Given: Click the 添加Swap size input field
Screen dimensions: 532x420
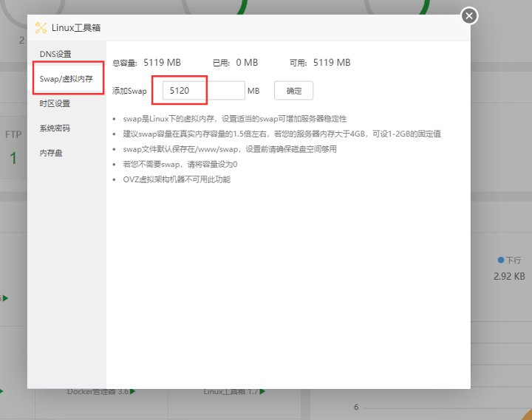Looking at the screenshot, I should 204,91.
